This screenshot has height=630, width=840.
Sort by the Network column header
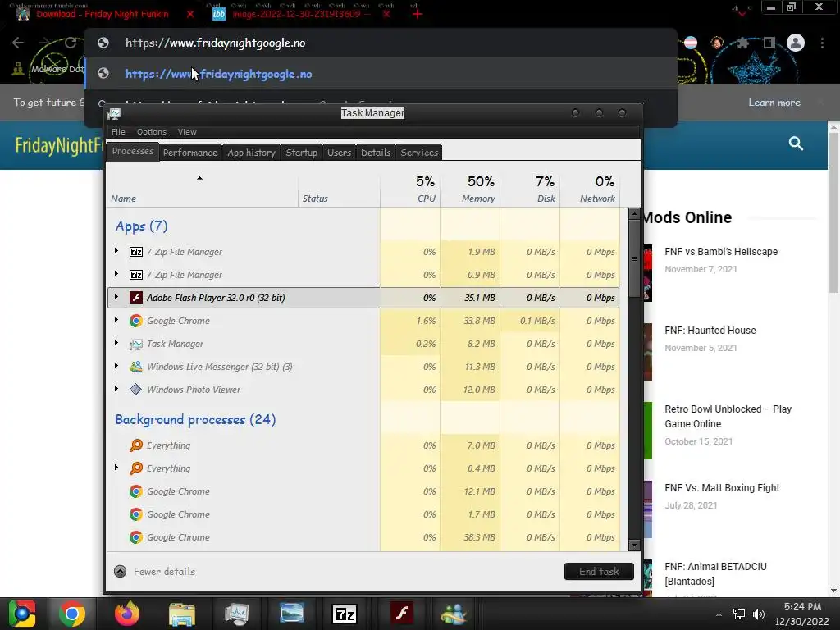(x=590, y=189)
